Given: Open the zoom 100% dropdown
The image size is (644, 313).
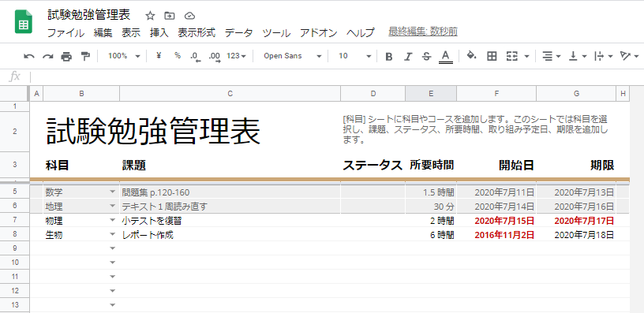Looking at the screenshot, I should (x=125, y=56).
